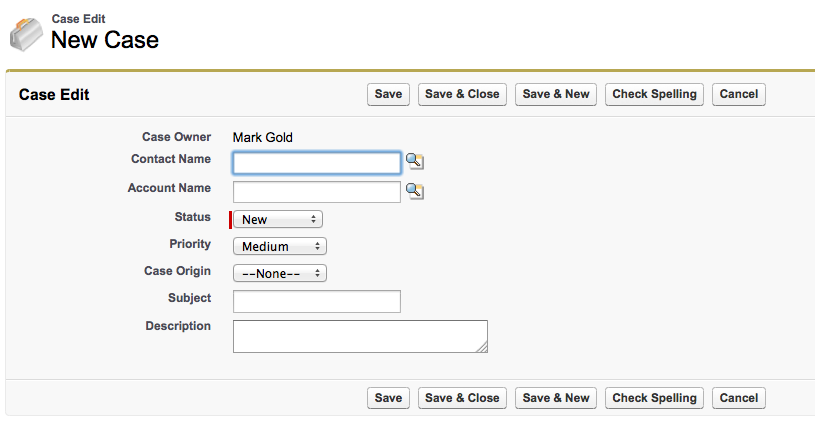This screenshot has height=434, width=815.
Task: Click the top Save button
Action: (x=388, y=94)
